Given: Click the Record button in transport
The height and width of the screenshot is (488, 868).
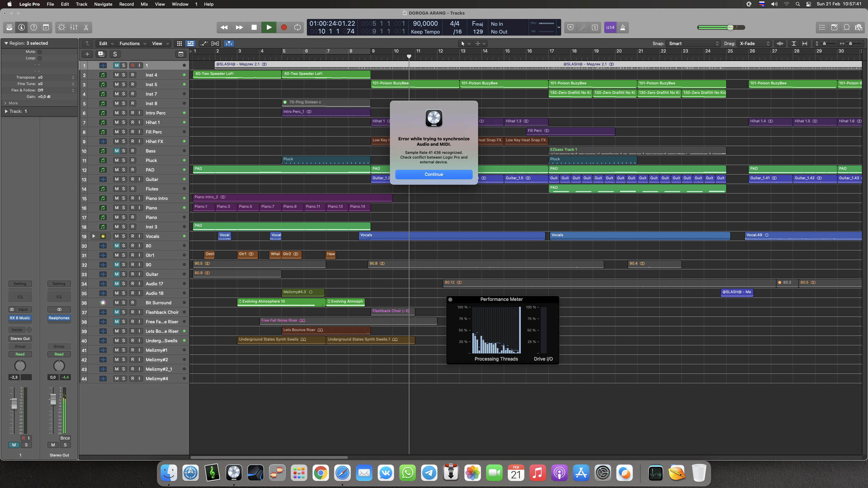Looking at the screenshot, I should 284,27.
